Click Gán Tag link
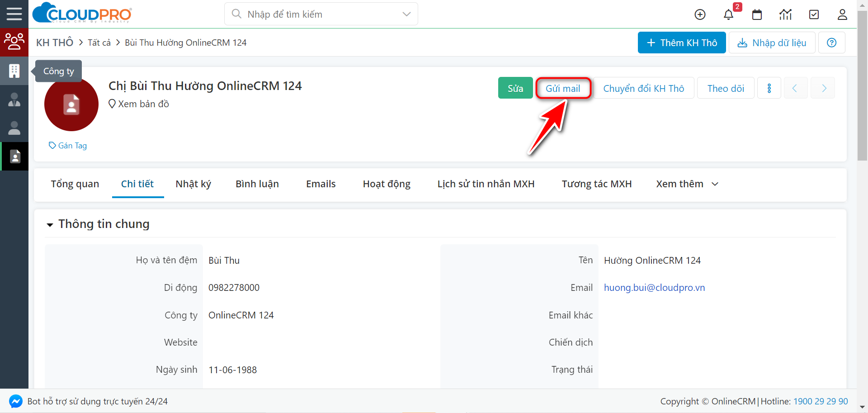This screenshot has width=868, height=413. 68,146
